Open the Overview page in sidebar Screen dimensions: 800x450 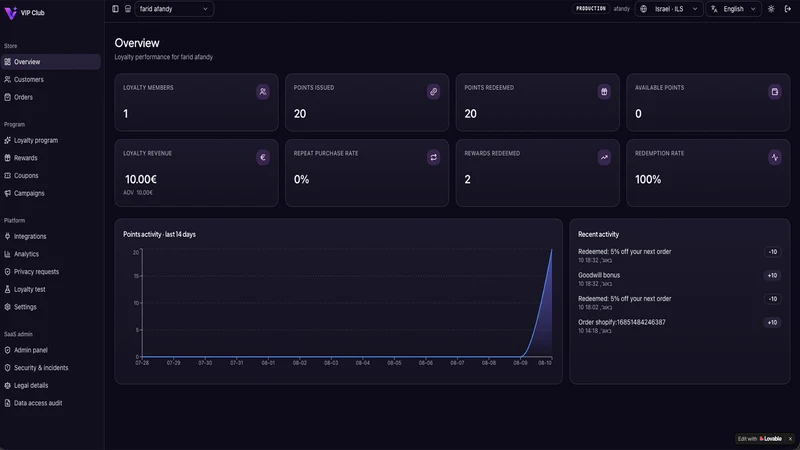tap(51, 62)
